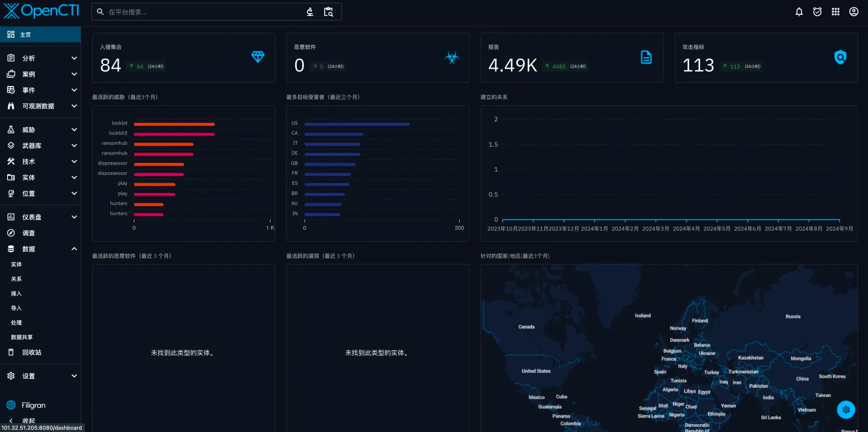Click the 实体 folder icon
Screen dimensions: 868x432
[11, 178]
